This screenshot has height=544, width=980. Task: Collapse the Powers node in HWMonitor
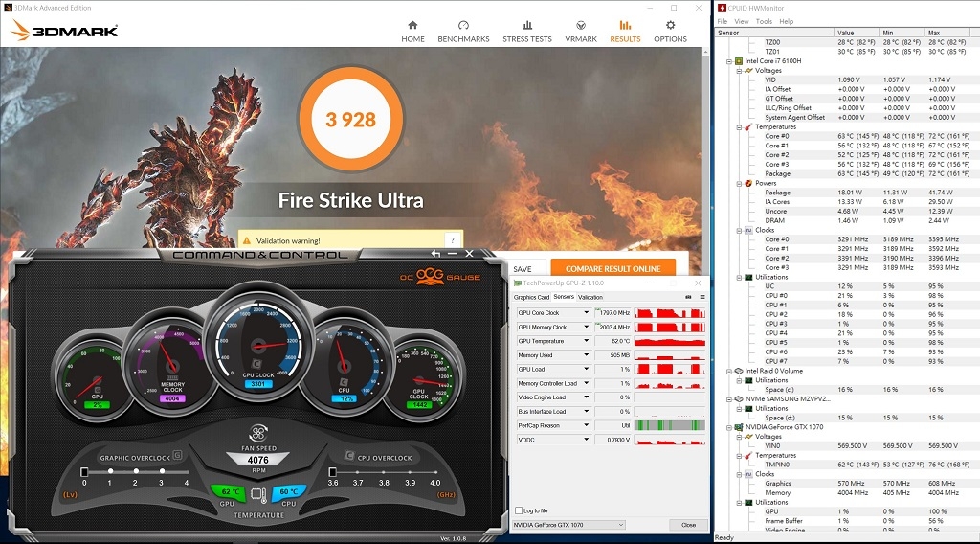pos(739,183)
